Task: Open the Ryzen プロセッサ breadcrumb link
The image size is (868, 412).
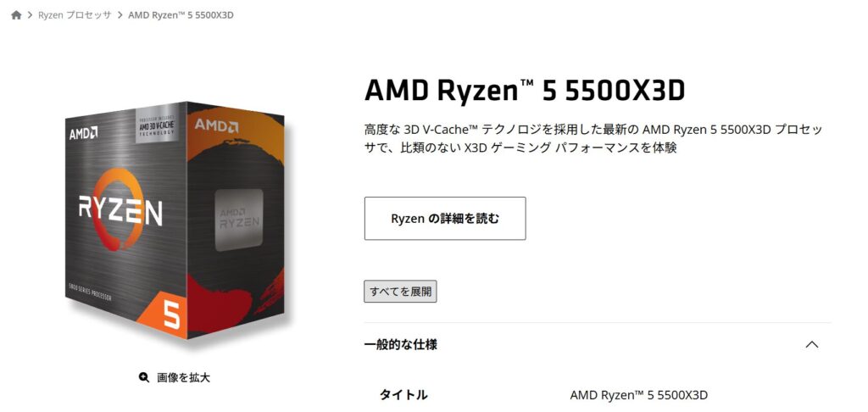Action: coord(75,15)
